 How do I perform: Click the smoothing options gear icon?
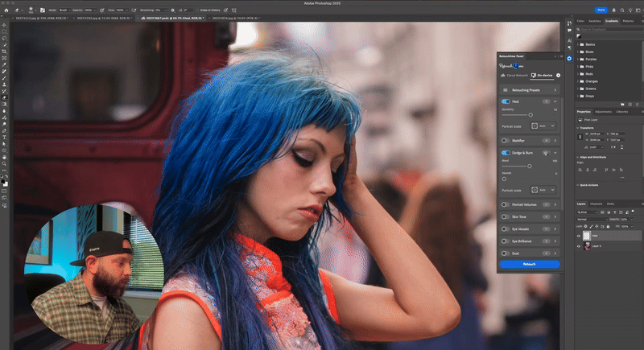(x=172, y=10)
